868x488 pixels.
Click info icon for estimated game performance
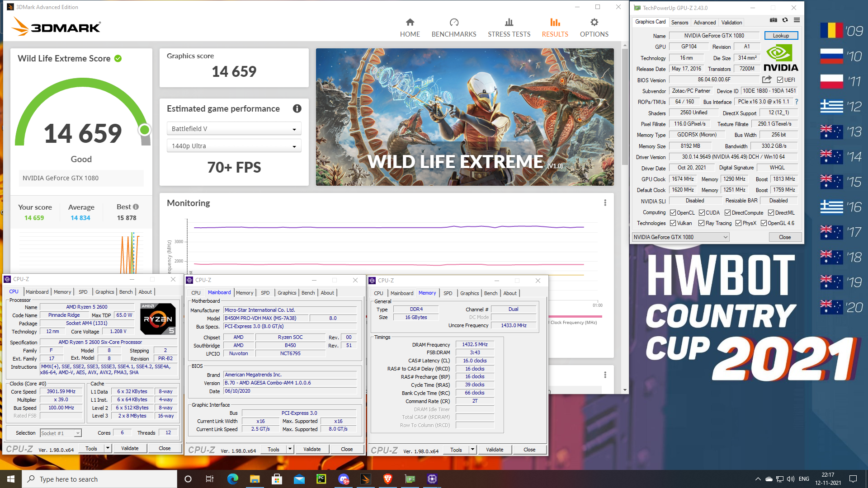click(297, 108)
